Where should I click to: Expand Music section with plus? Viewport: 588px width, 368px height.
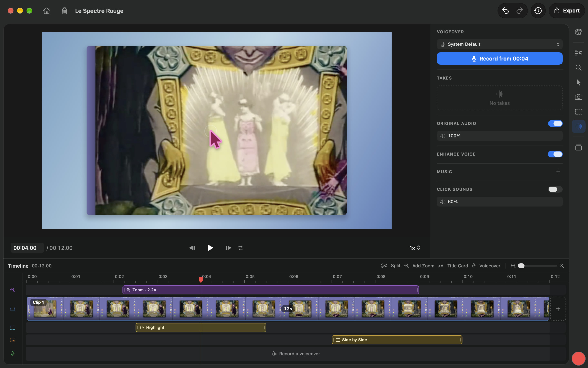point(558,172)
